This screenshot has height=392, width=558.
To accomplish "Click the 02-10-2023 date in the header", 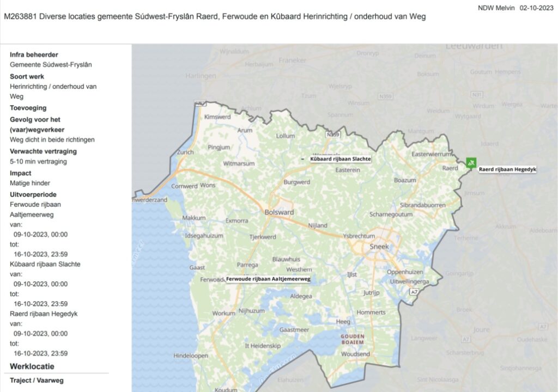I will click(537, 8).
